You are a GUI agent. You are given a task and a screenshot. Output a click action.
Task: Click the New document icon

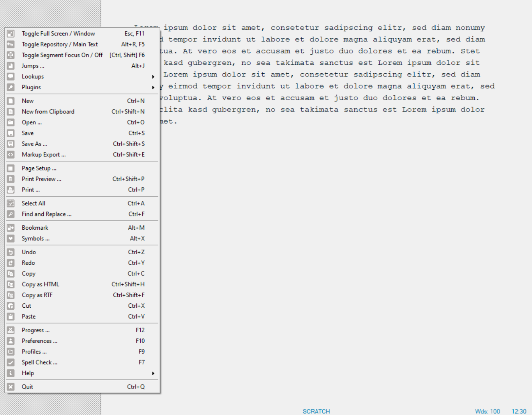pos(11,101)
